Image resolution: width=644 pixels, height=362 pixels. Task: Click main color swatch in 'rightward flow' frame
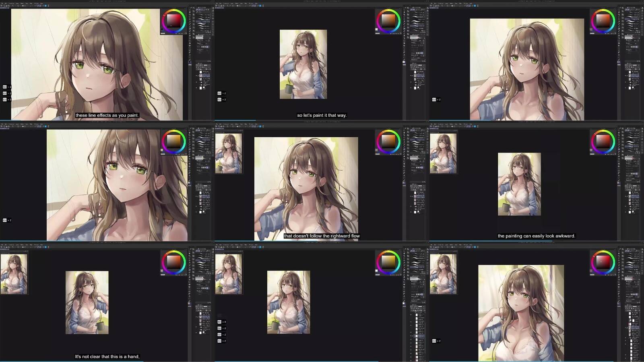click(x=377, y=150)
